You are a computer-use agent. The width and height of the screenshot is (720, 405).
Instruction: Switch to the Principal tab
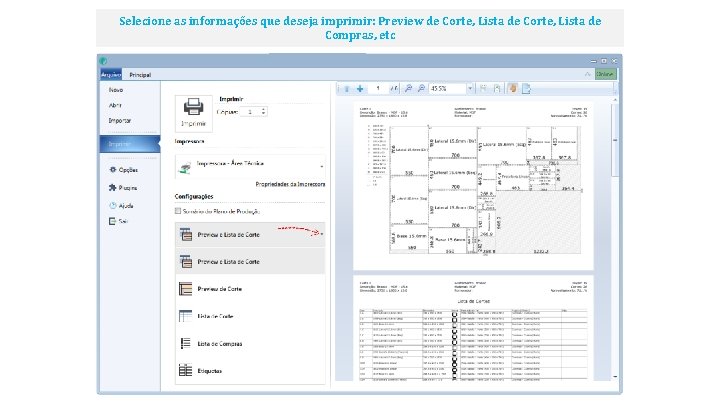(x=140, y=74)
